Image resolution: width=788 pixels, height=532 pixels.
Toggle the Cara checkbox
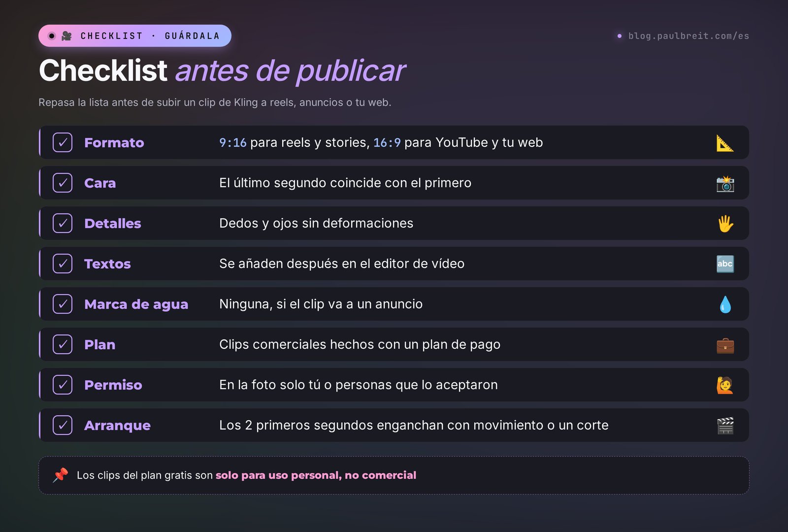pyautogui.click(x=63, y=183)
